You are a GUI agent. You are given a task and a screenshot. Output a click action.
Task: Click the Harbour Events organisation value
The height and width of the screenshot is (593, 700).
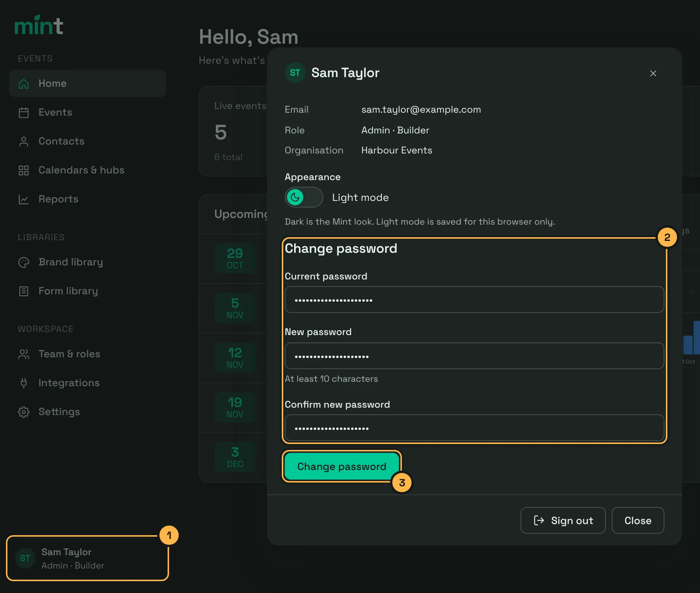(x=397, y=150)
